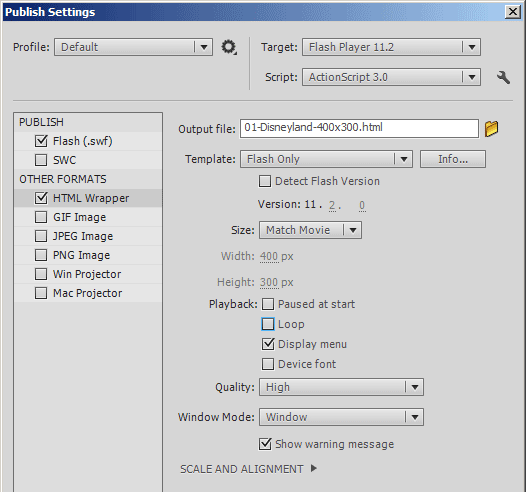Viewport: 526px width, 492px height.
Task: Uncheck Show warning message
Action: (x=265, y=444)
